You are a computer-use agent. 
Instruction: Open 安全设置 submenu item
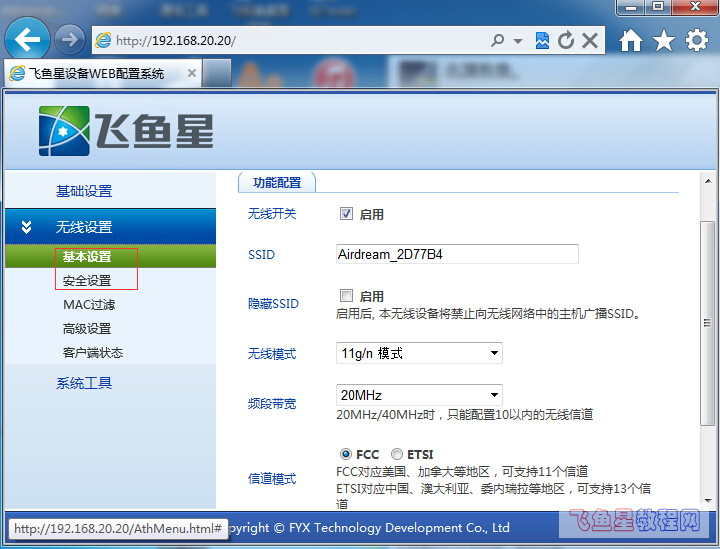coord(87,280)
